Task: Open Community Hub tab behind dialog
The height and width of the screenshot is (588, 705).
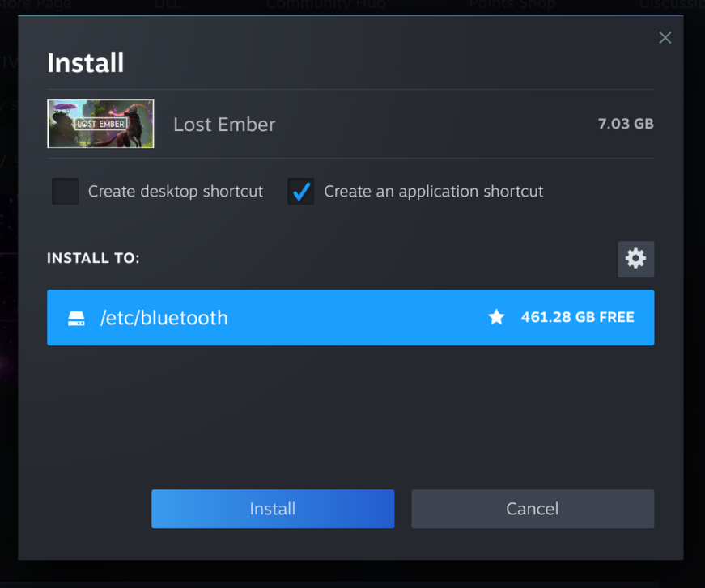Action: click(326, 5)
